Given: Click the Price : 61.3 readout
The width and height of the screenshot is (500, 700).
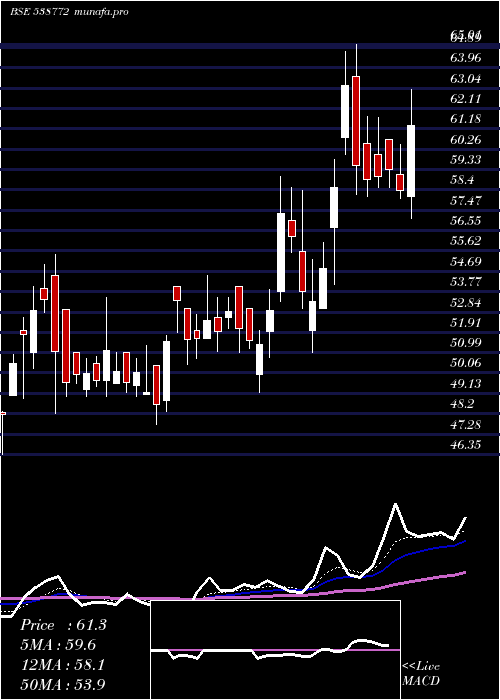Looking at the screenshot, I should (x=63, y=625).
